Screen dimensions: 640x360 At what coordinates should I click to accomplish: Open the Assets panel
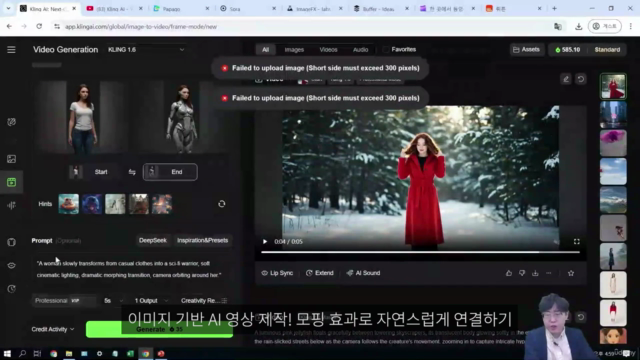click(527, 49)
